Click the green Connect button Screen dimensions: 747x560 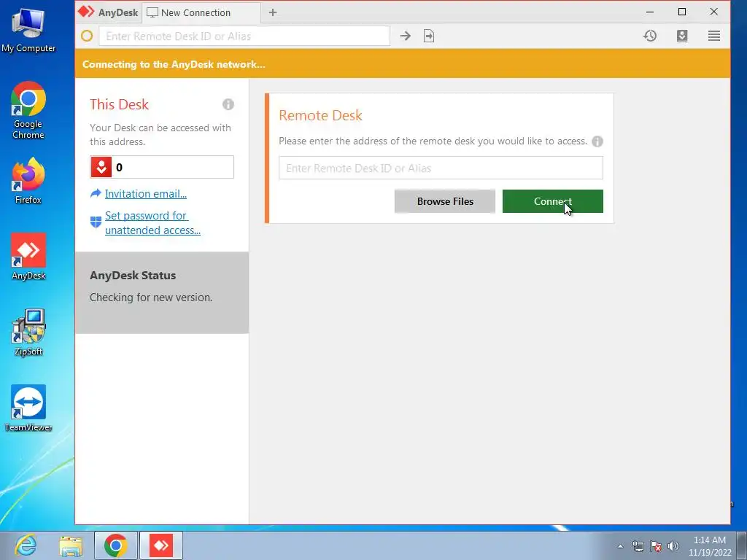coord(553,201)
